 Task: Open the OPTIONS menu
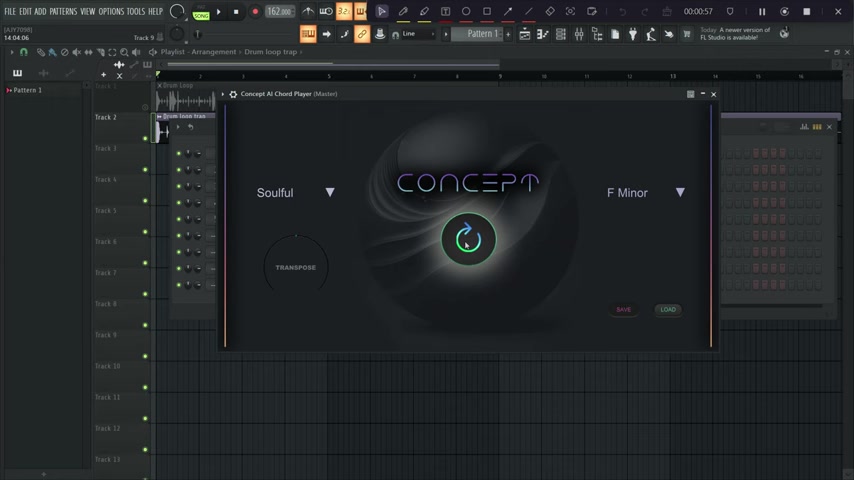click(x=111, y=11)
